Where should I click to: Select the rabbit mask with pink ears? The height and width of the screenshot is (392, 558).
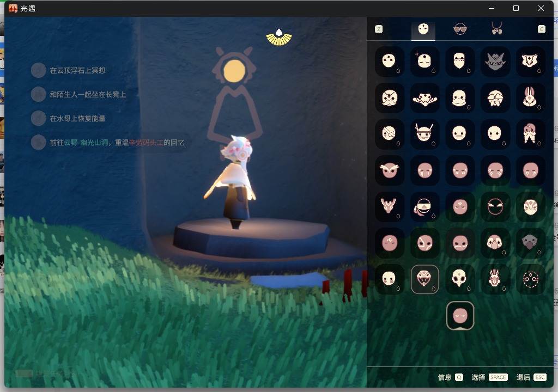pyautogui.click(x=530, y=98)
